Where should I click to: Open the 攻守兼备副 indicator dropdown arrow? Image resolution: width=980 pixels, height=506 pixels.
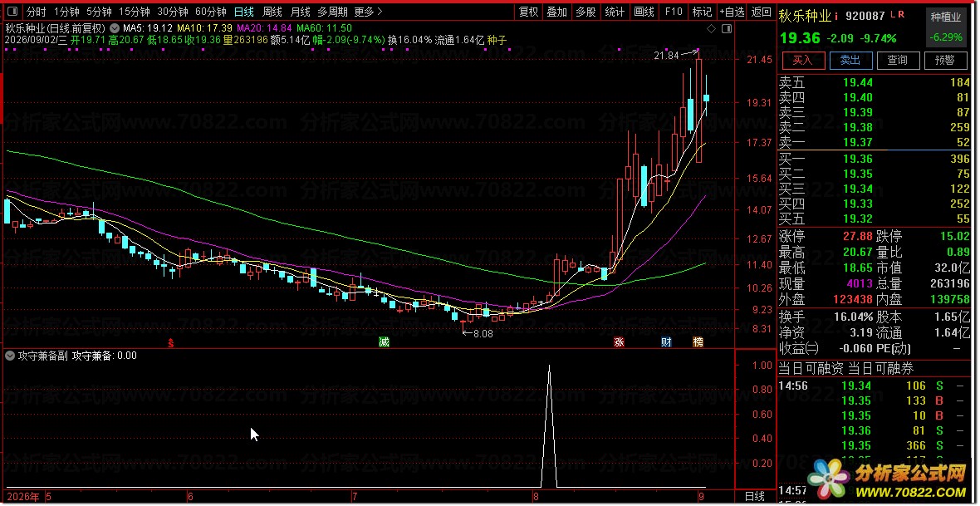tap(10, 356)
